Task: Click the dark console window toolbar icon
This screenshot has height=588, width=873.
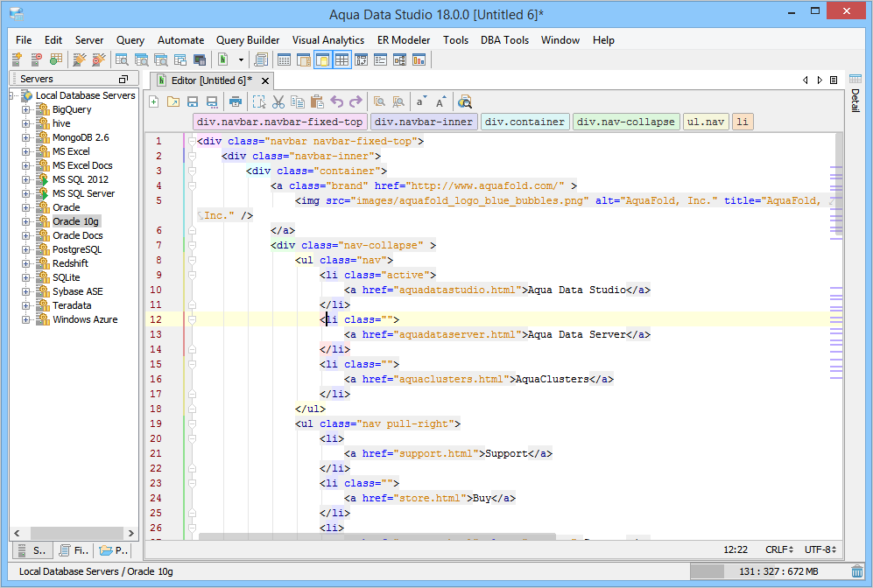Action: (200, 59)
